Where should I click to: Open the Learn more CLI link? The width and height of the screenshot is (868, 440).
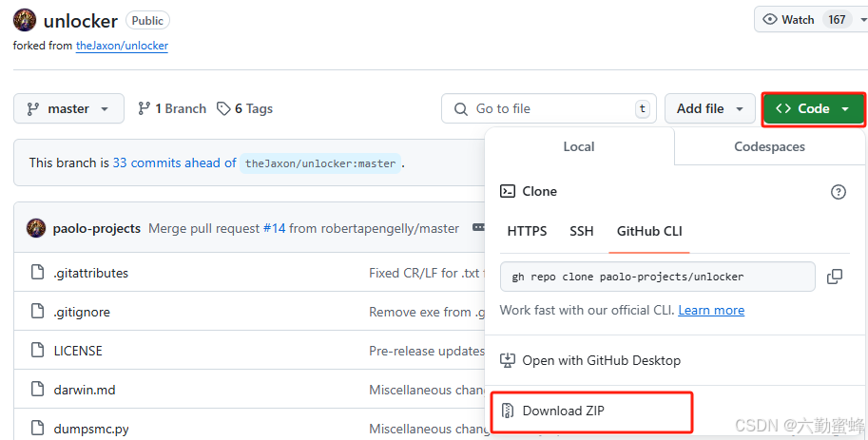(x=711, y=310)
